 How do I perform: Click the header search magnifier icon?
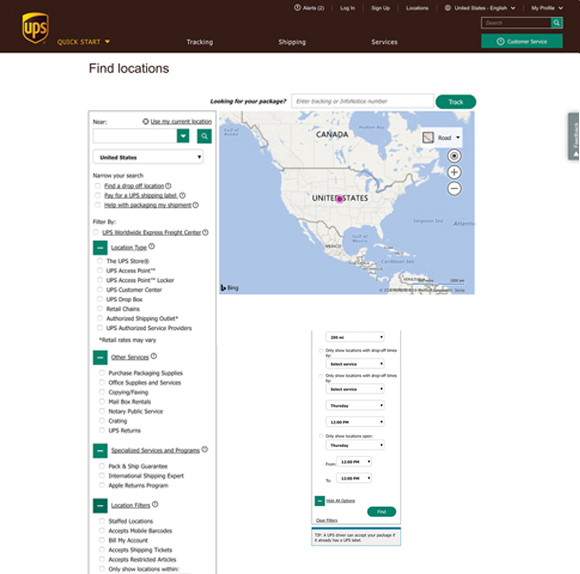click(556, 23)
